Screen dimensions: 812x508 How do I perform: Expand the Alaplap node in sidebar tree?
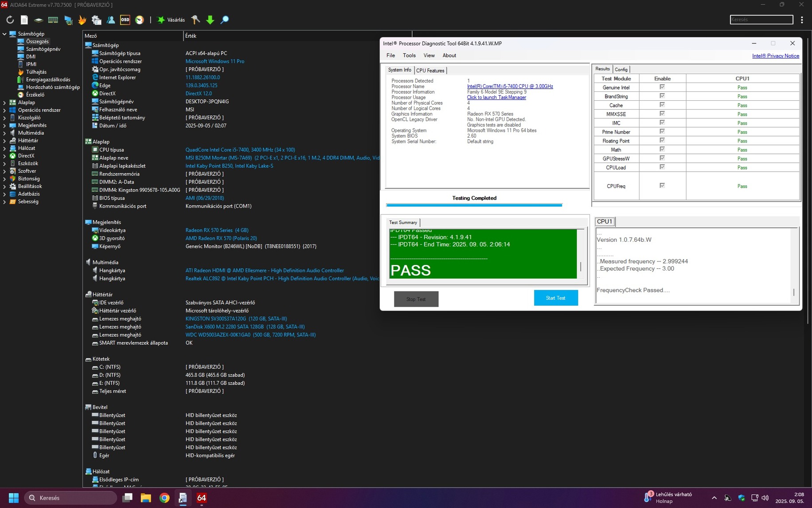coord(4,102)
